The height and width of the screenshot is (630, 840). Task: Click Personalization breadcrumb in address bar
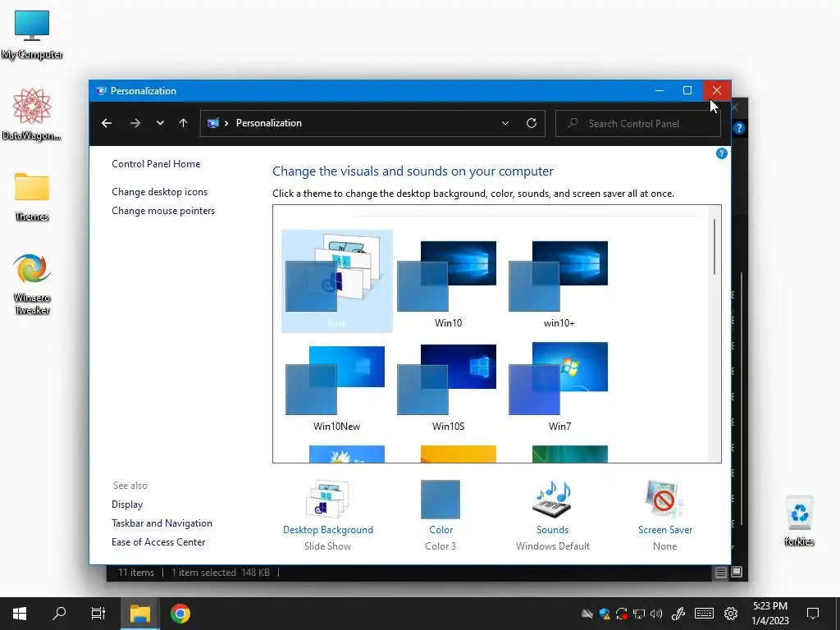point(269,123)
